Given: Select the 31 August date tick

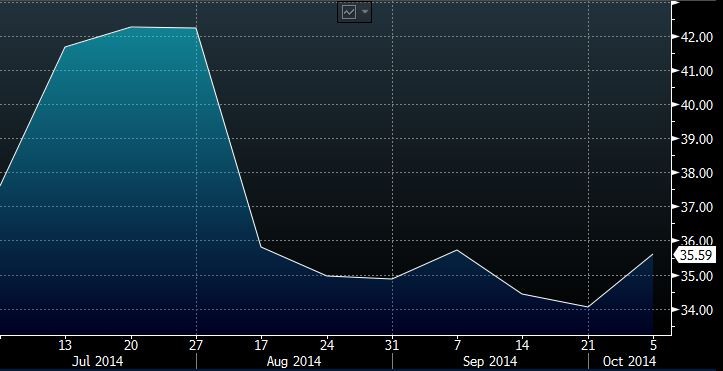Looking at the screenshot, I should [x=392, y=345].
